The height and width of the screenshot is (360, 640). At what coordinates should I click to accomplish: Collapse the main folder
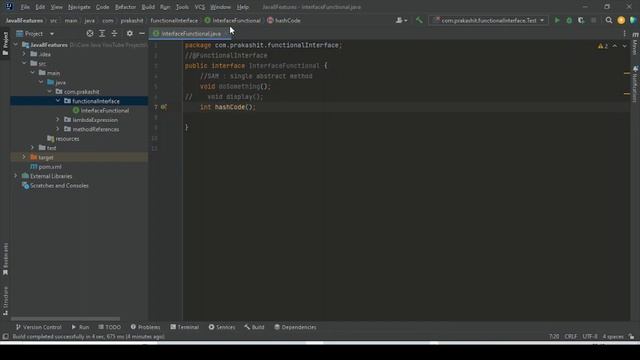33,73
